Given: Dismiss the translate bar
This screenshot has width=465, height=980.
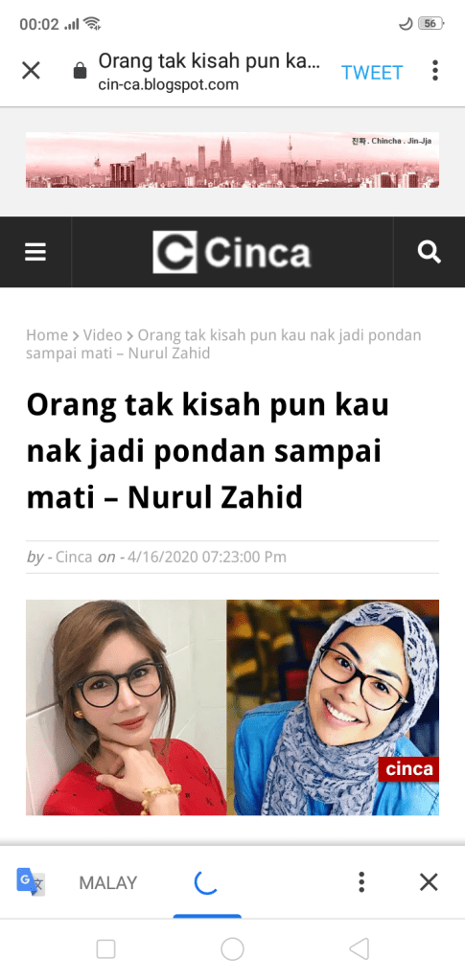Looking at the screenshot, I should click(x=429, y=882).
